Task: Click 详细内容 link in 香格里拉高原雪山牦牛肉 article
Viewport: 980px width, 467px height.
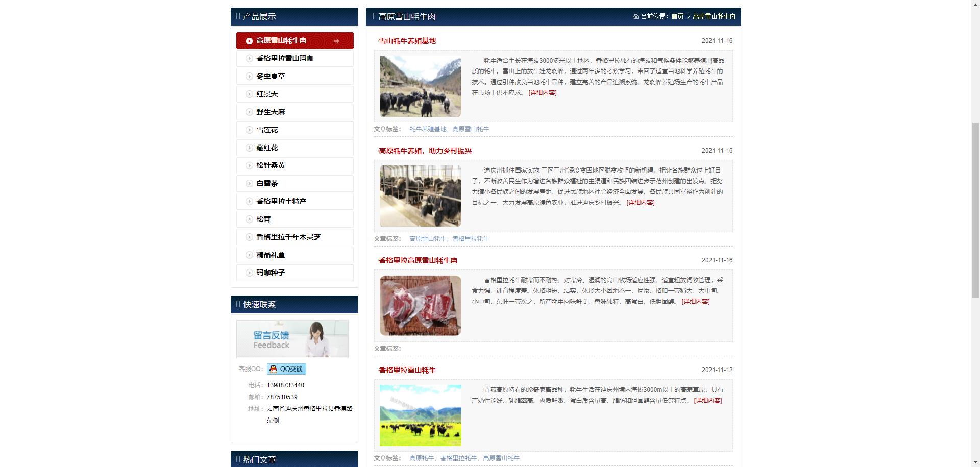Action: [696, 302]
